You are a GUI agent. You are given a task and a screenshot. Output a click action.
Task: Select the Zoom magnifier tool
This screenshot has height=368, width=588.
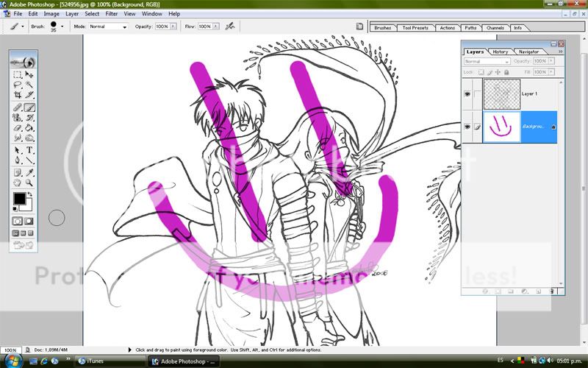(30, 182)
